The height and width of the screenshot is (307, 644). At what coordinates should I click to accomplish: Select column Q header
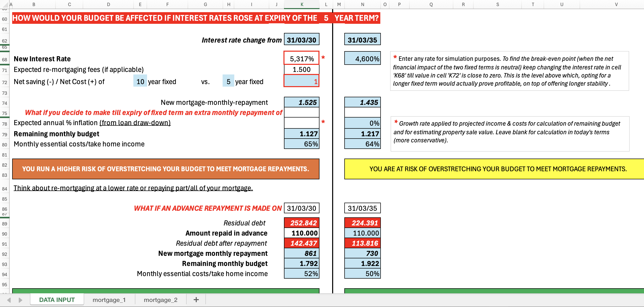[x=431, y=4]
